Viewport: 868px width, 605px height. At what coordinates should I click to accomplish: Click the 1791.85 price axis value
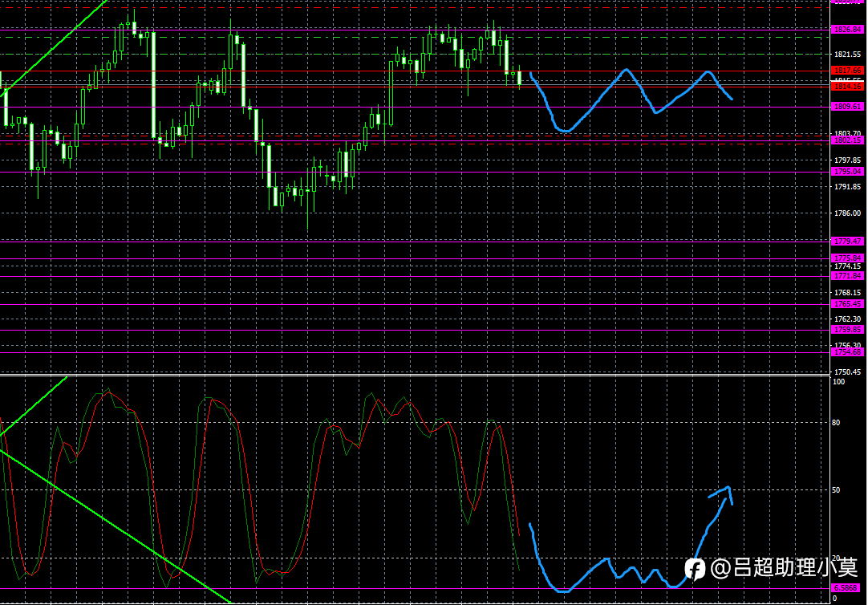[x=847, y=186]
